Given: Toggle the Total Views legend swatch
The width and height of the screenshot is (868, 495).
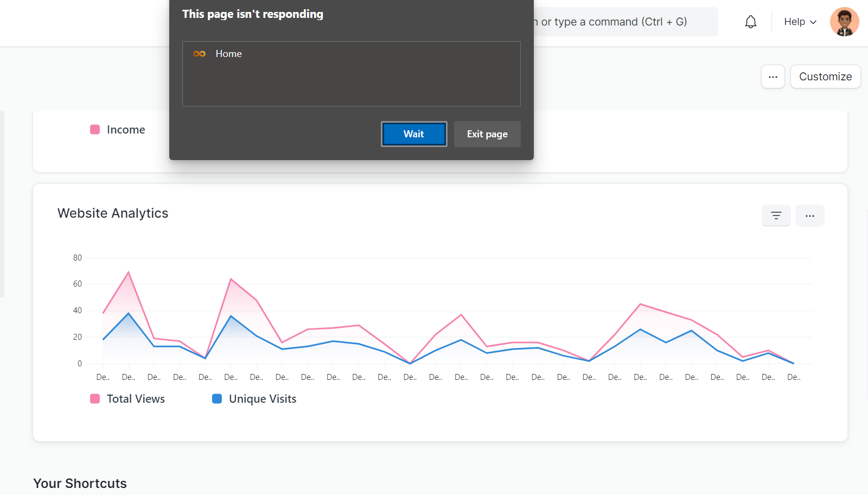Looking at the screenshot, I should coord(95,399).
